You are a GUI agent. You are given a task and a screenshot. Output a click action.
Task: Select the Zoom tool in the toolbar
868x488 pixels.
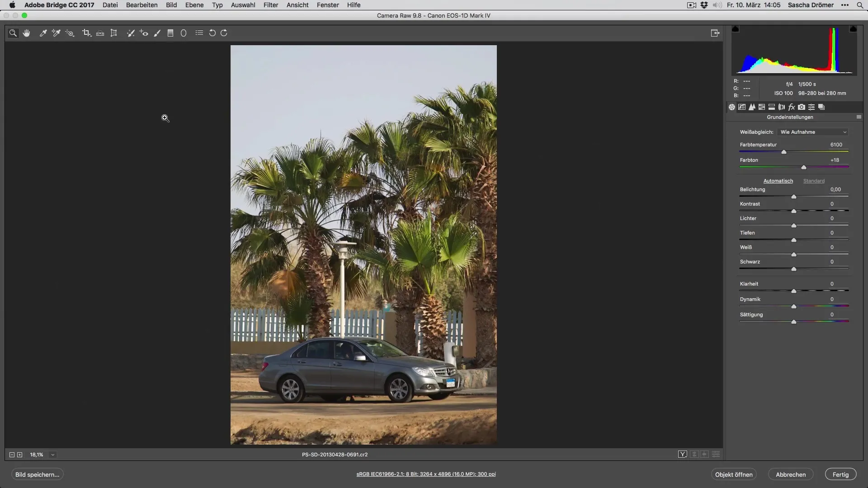coord(13,33)
